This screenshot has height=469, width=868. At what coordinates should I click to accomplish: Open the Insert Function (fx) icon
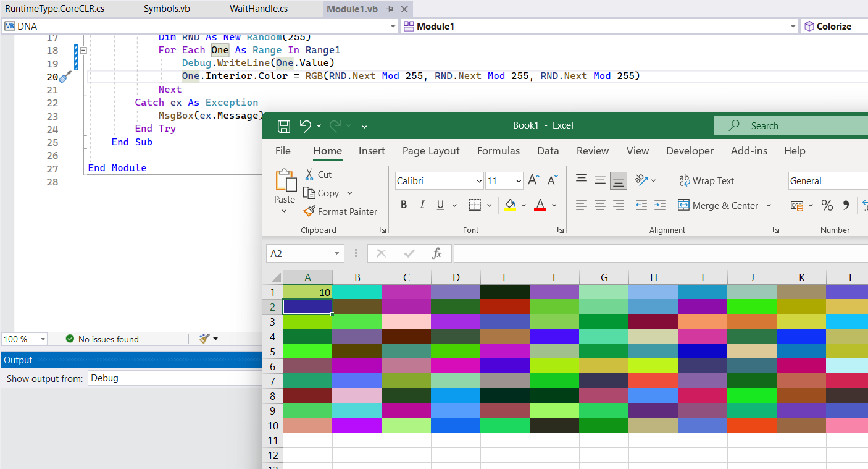pyautogui.click(x=437, y=253)
